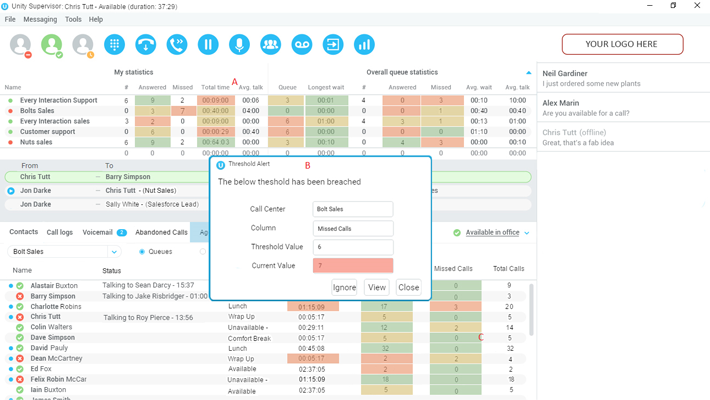This screenshot has height=400, width=710.
Task: Switch to the Call logs tab
Action: (x=60, y=232)
